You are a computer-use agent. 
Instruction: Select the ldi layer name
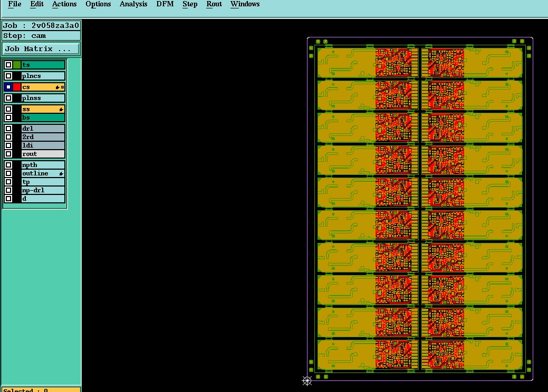coord(43,145)
